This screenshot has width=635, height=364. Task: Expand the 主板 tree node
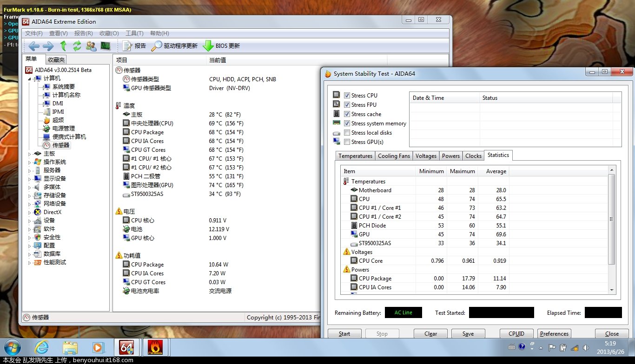point(30,154)
